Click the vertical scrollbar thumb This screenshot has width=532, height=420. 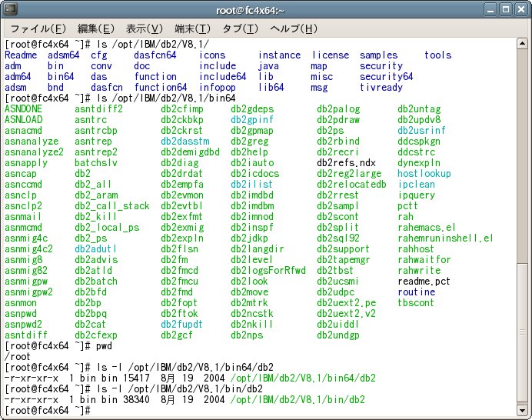point(522,332)
